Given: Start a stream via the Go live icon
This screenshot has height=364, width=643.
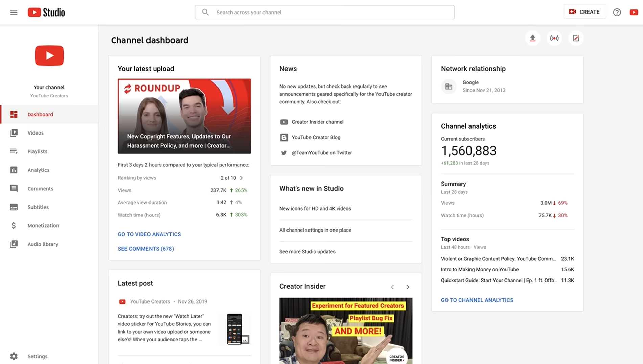Looking at the screenshot, I should [554, 38].
